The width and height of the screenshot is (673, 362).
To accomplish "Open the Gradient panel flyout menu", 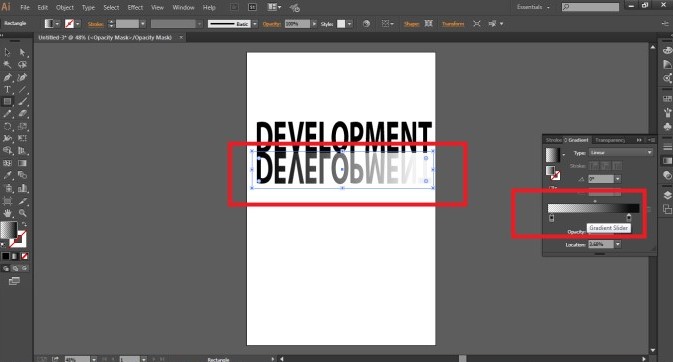I will click(x=651, y=140).
